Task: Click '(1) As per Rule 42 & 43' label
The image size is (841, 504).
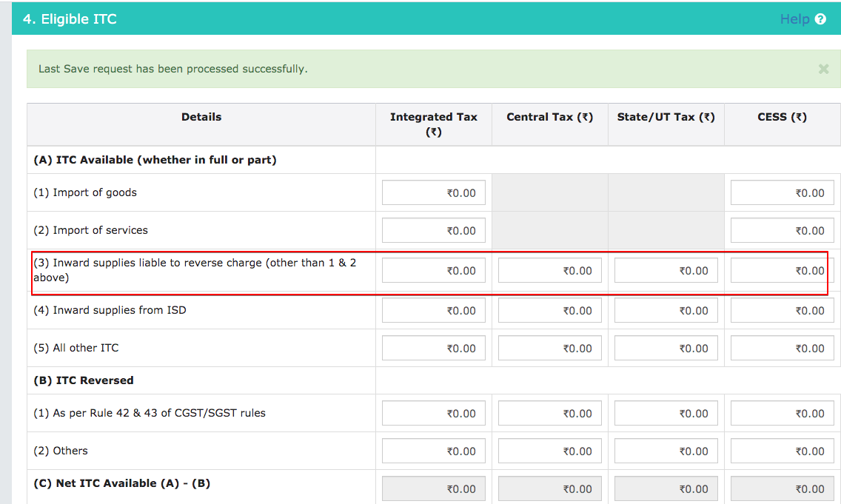Action: coord(150,413)
